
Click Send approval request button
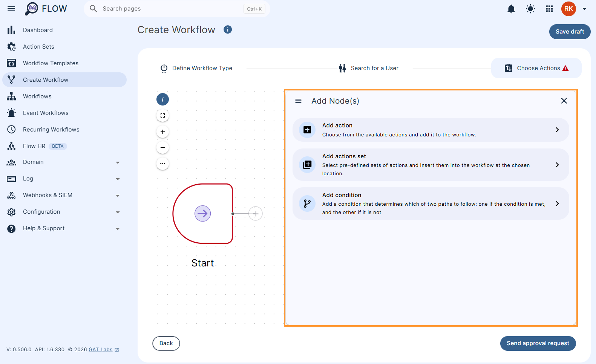coord(538,343)
